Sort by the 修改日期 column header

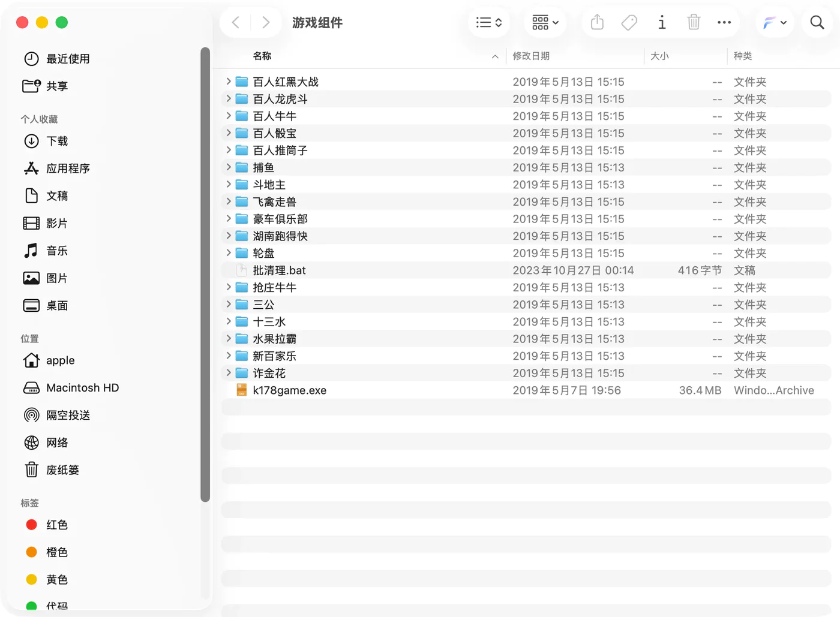coord(531,56)
